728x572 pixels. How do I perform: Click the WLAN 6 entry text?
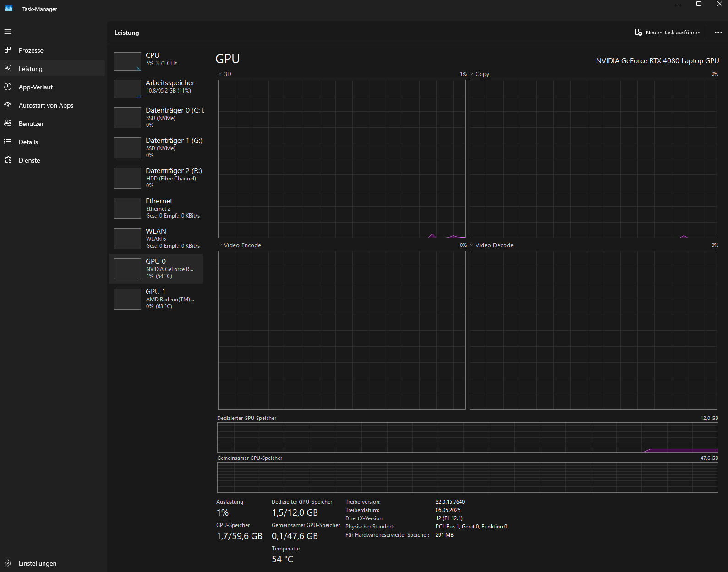156,239
